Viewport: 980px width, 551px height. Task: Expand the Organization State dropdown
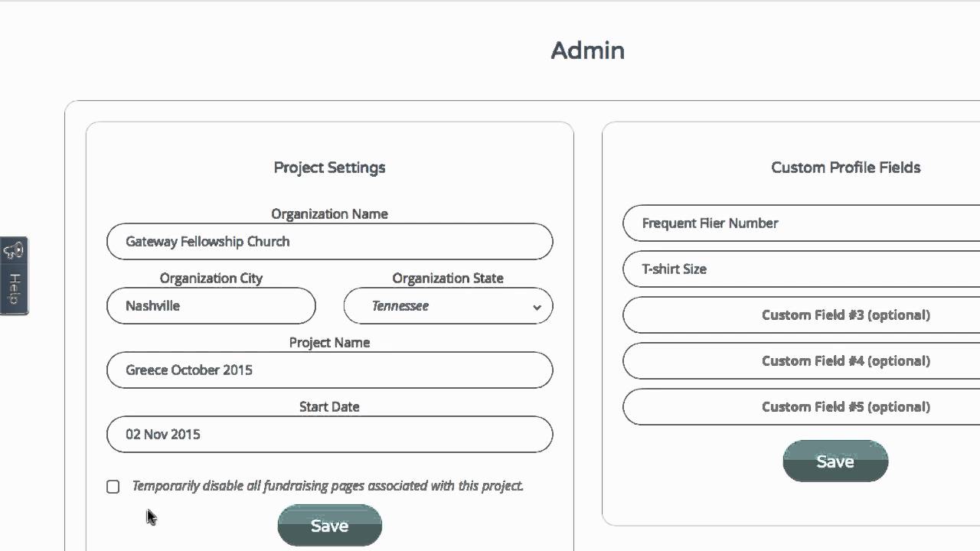(448, 306)
